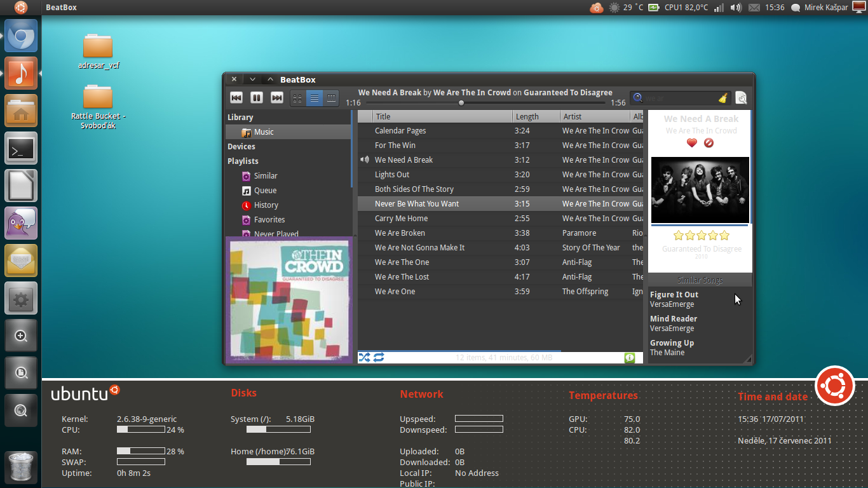868x488 pixels.
Task: Click The Offspring artist cell
Action: pyautogui.click(x=585, y=291)
